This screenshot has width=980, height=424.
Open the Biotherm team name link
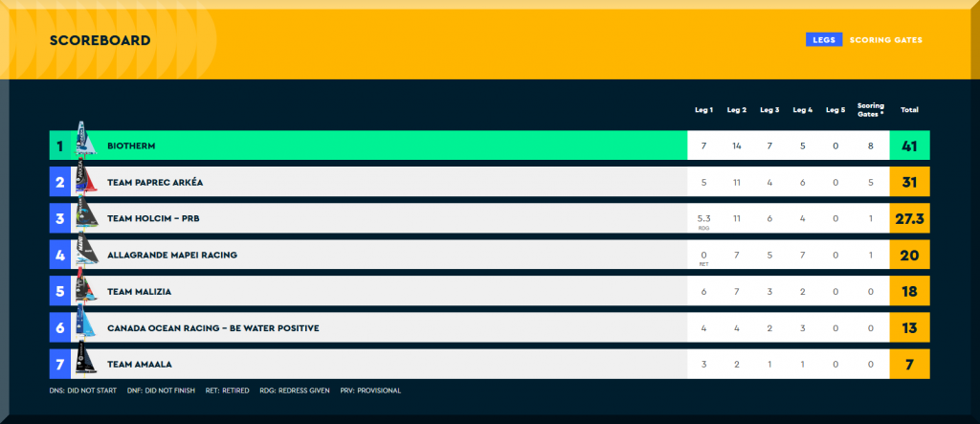point(131,145)
